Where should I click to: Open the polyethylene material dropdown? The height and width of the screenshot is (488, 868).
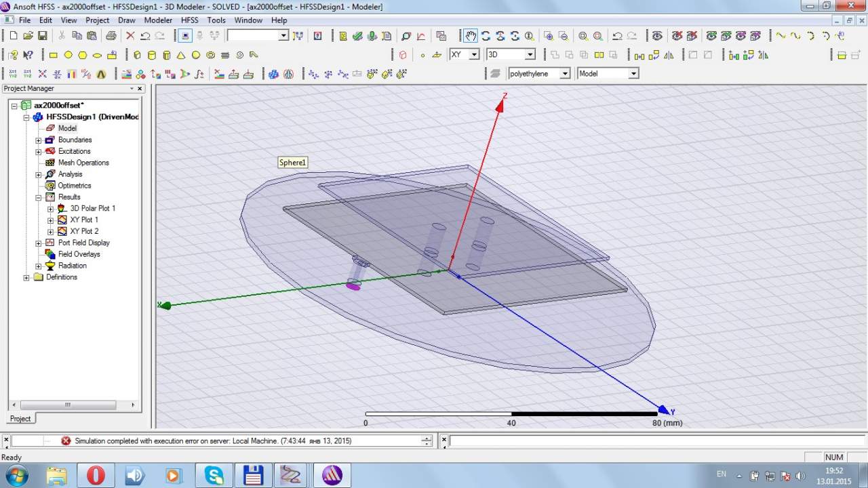(x=564, y=73)
